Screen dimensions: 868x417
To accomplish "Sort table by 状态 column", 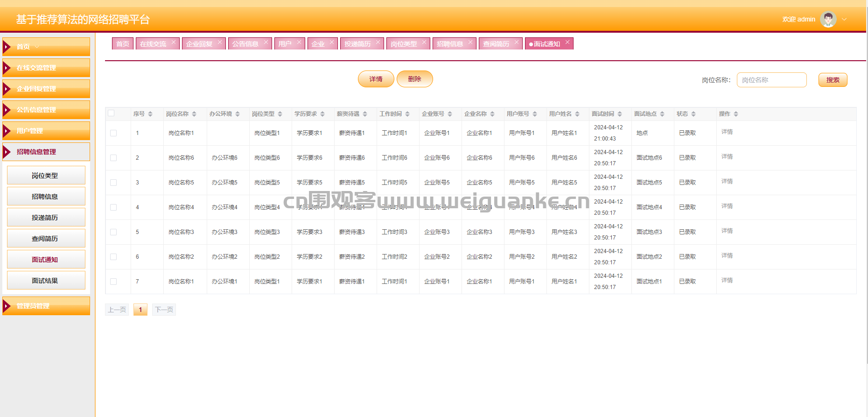I will point(693,114).
